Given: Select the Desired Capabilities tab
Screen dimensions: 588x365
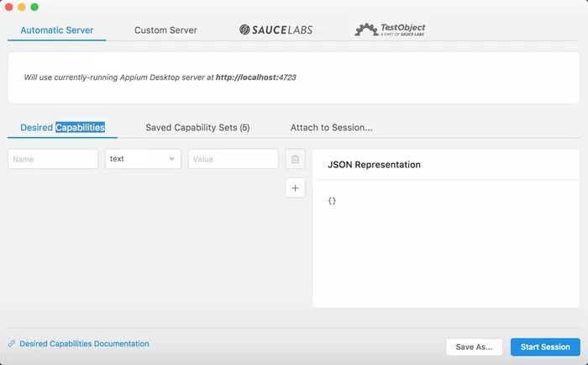Looking at the screenshot, I should (x=62, y=127).
